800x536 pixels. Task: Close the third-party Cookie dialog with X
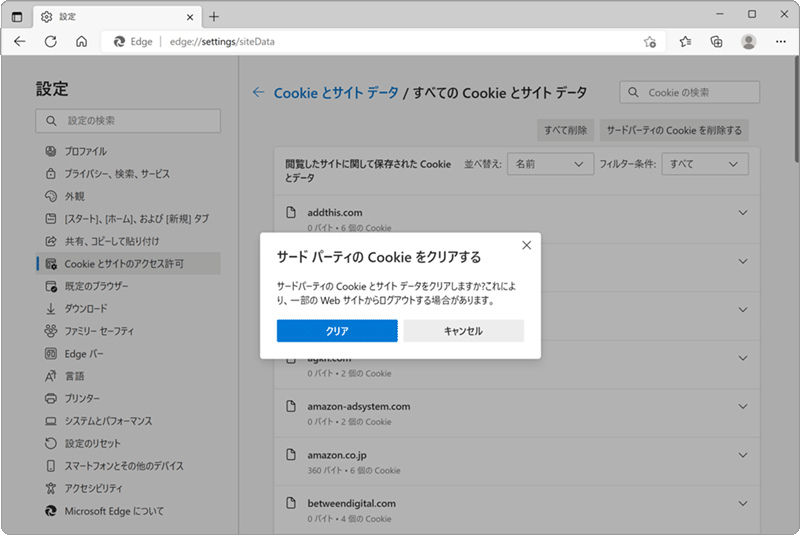[x=527, y=245]
